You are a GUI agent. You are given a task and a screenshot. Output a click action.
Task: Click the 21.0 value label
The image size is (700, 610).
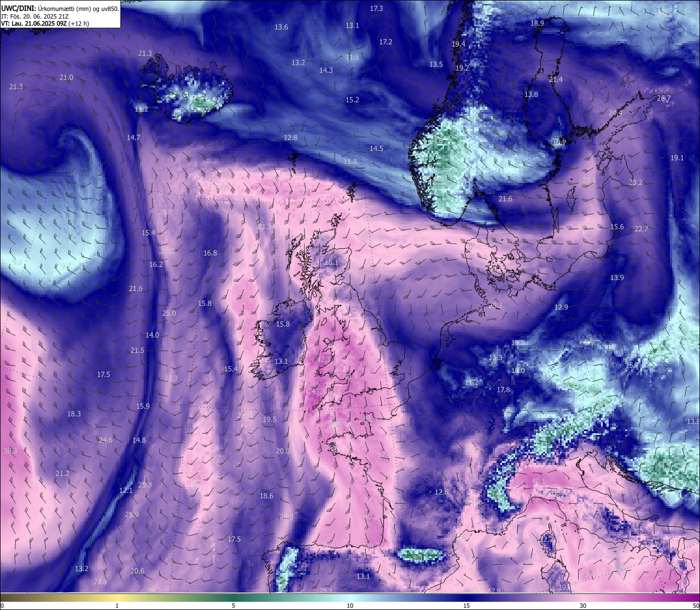(66, 78)
